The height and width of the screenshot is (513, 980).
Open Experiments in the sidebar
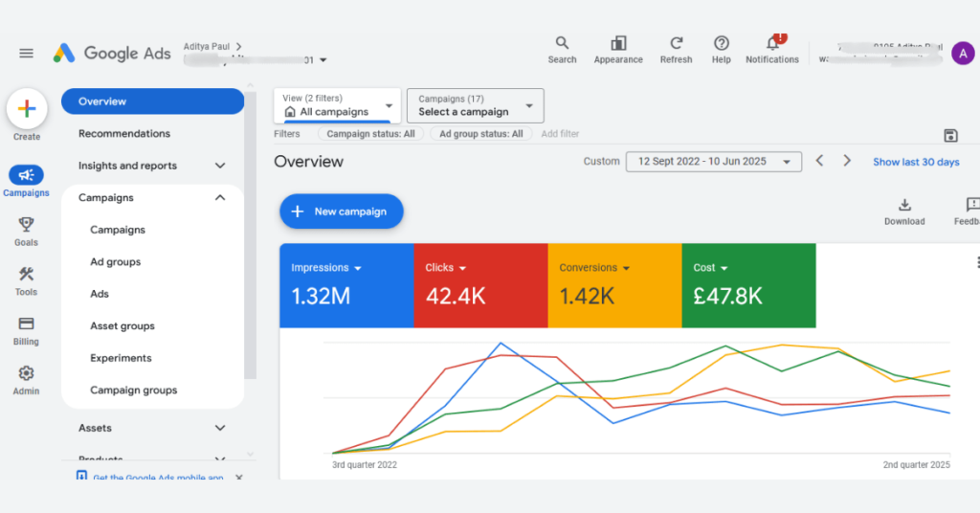pyautogui.click(x=121, y=358)
